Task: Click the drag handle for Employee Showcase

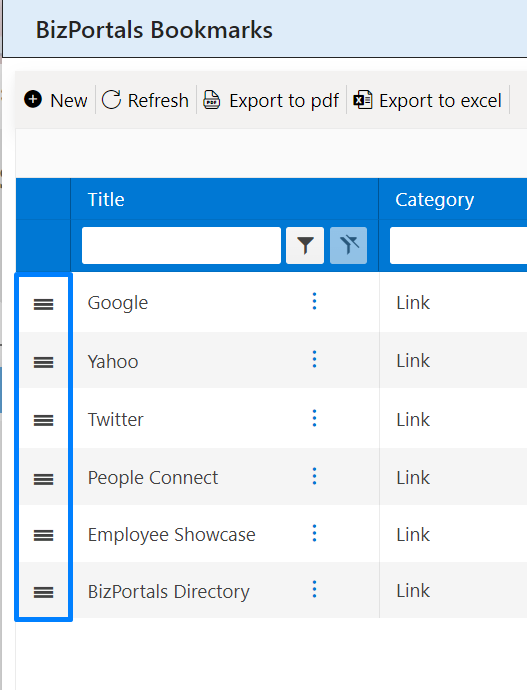Action: 44,535
